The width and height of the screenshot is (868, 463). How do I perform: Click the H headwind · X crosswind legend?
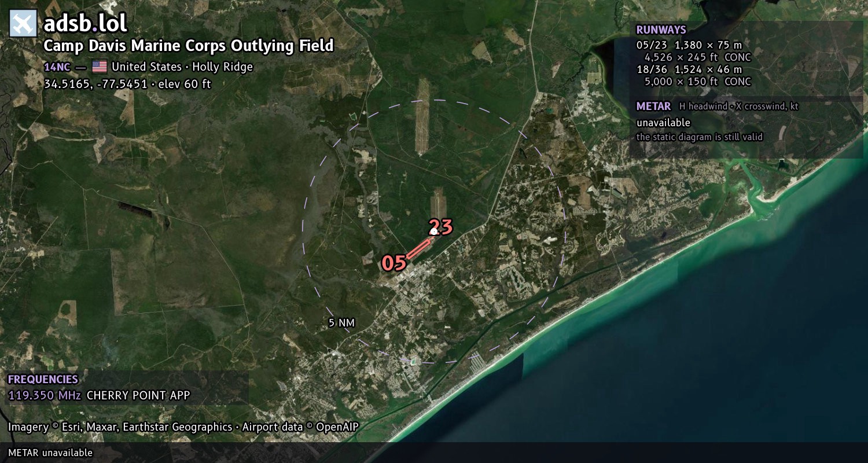tap(739, 106)
